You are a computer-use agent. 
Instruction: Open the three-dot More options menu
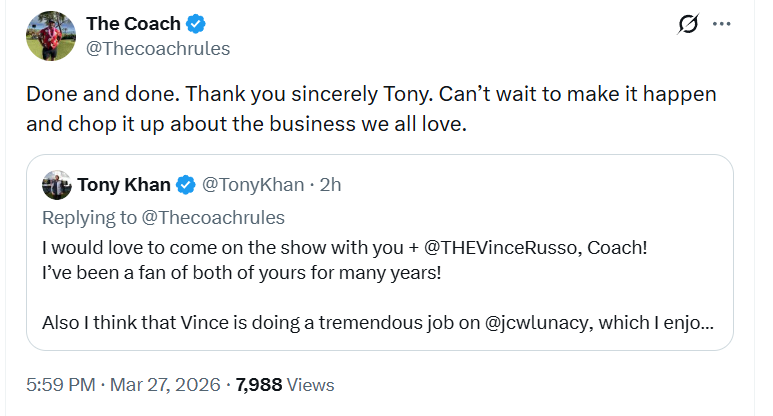click(722, 24)
